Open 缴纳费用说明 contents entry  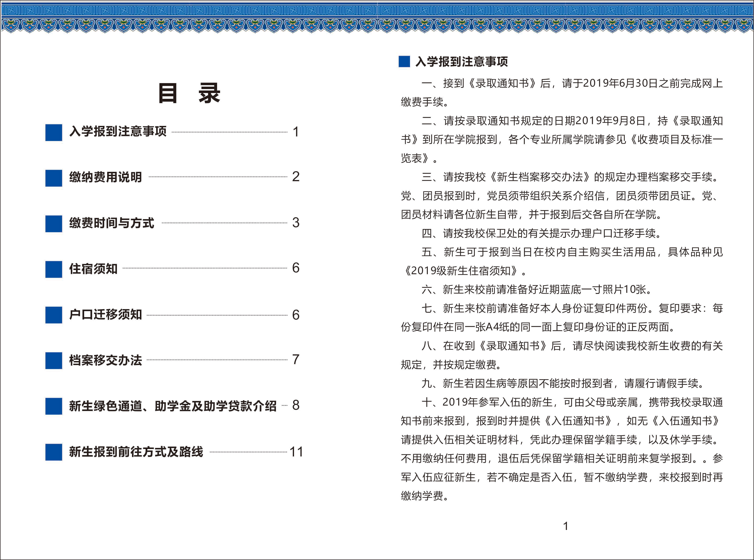[x=105, y=177]
